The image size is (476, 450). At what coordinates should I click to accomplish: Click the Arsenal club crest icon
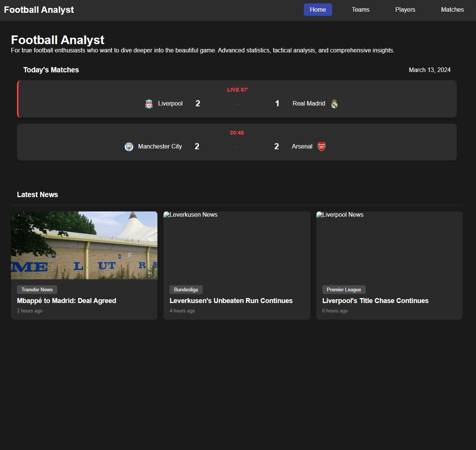click(x=321, y=147)
